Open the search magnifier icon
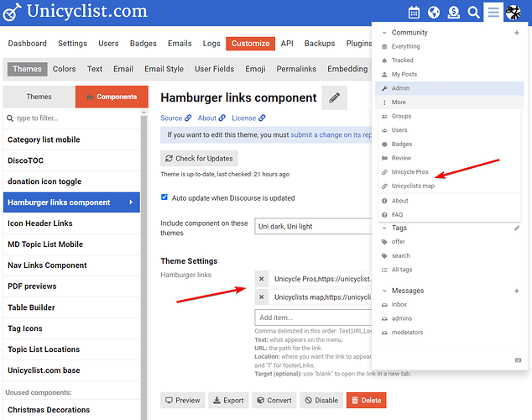 pyautogui.click(x=473, y=13)
